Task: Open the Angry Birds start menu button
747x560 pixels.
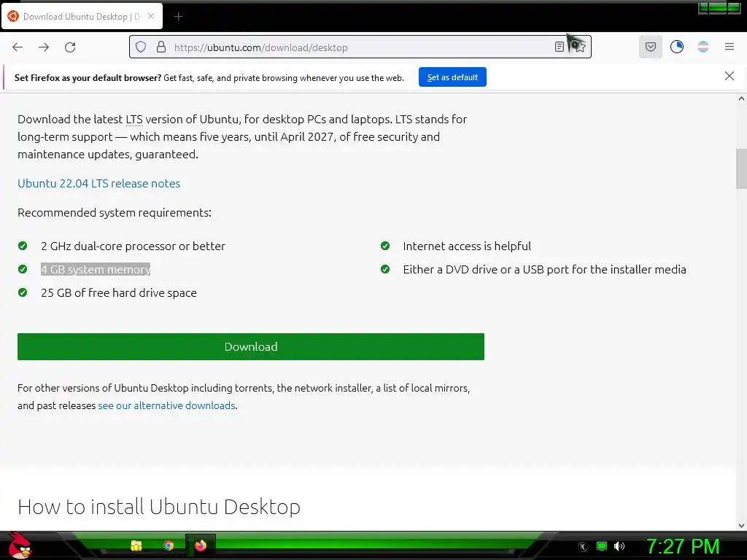Action: [x=19, y=545]
